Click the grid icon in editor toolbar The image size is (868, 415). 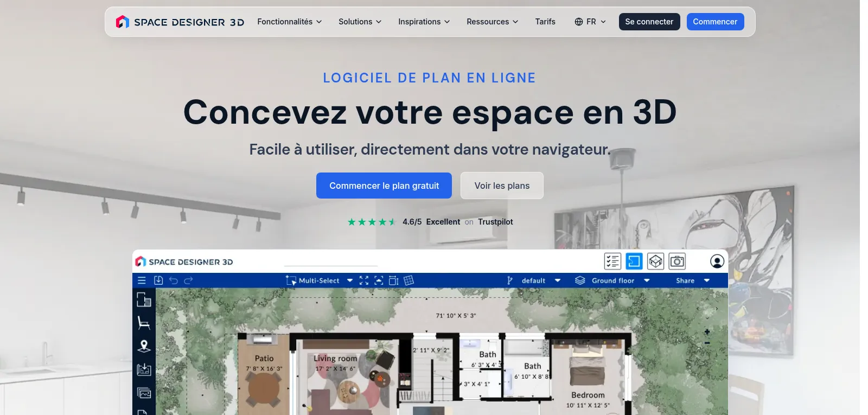tap(409, 280)
